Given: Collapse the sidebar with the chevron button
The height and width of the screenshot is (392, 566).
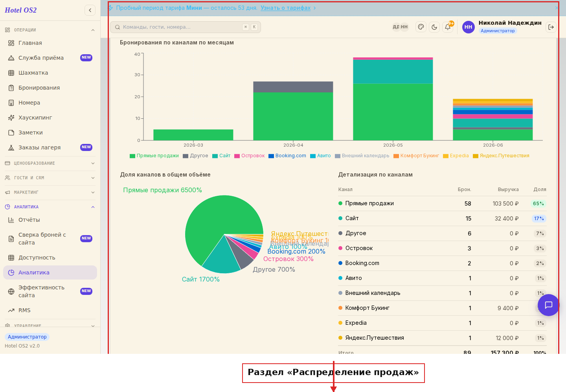Looking at the screenshot, I should [90, 10].
